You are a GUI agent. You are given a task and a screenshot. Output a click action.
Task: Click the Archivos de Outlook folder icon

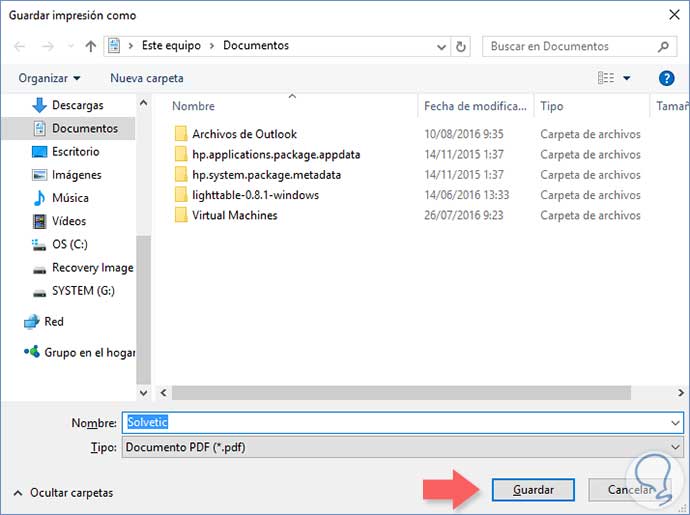pyautogui.click(x=180, y=134)
